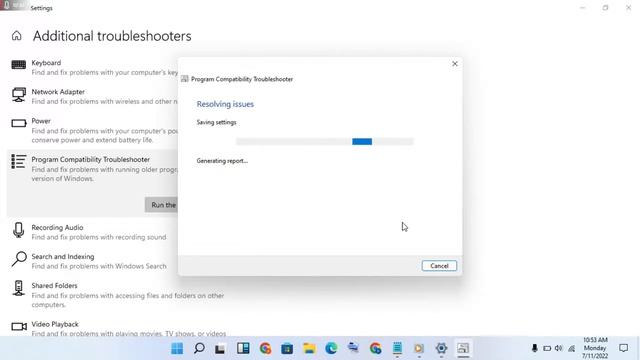Image resolution: width=640 pixels, height=360 pixels.
Task: Open the first Chrome taskbar icon
Action: (x=265, y=348)
